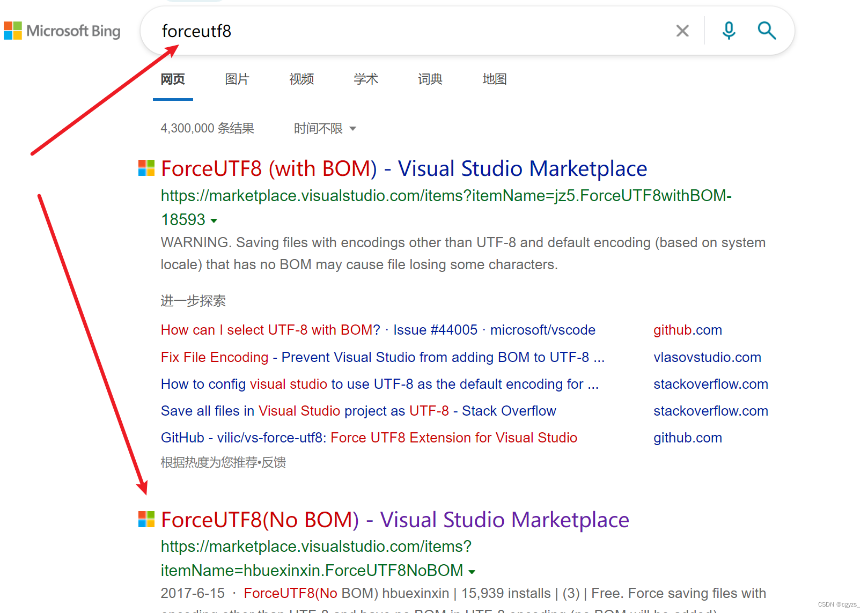Open ForceUTF8 (with BOM) Marketplace result
Screen dimensions: 868x613
coord(404,168)
